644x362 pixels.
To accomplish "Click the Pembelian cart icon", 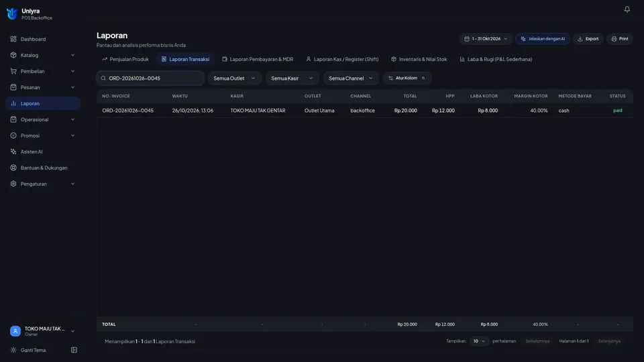I will coord(13,71).
